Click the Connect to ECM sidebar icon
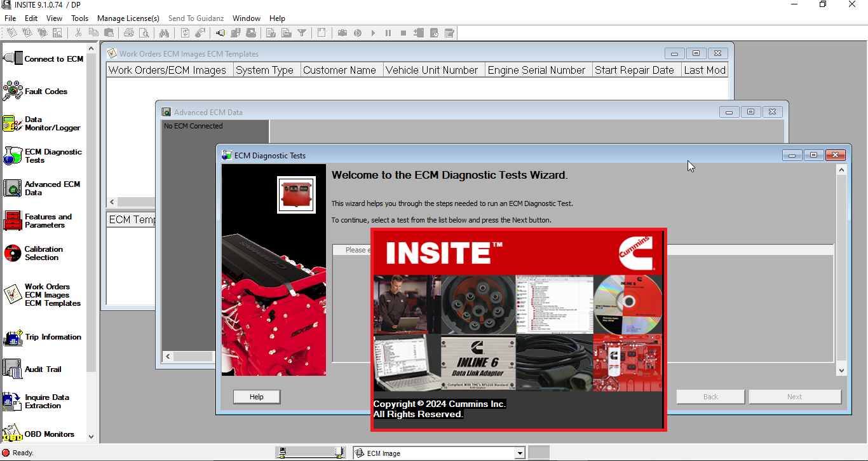Viewport: 868px width, 461px height. 13,58
